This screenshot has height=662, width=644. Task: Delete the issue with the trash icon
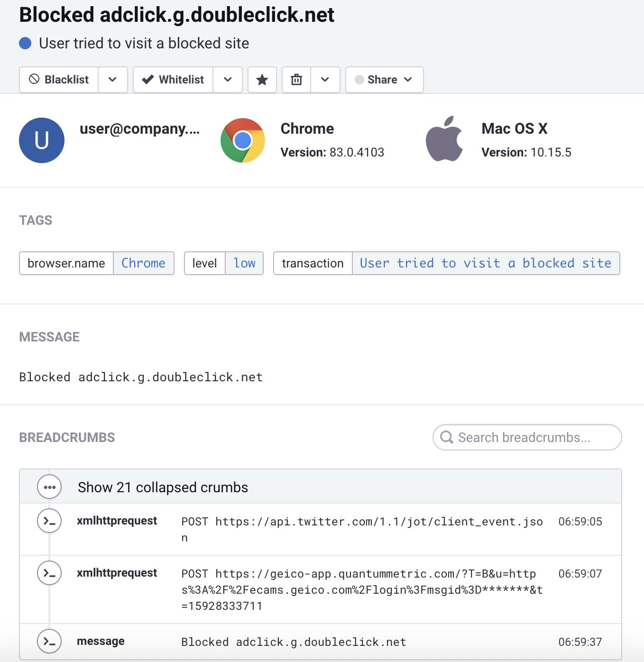point(296,80)
